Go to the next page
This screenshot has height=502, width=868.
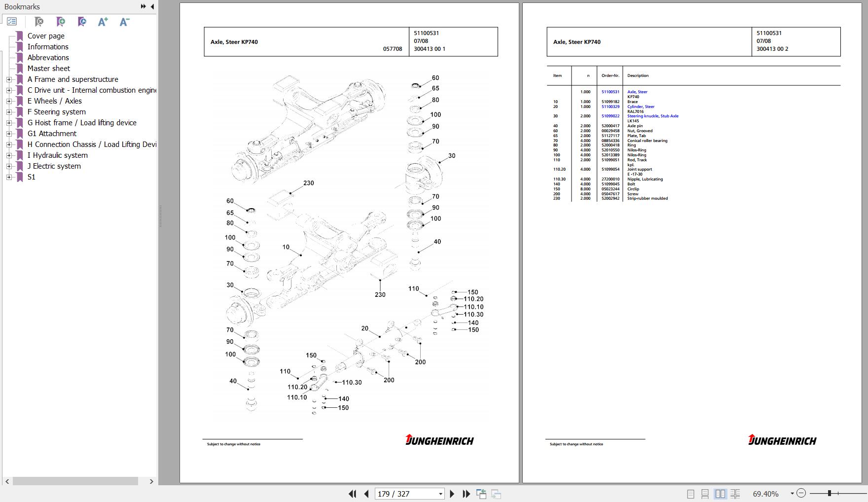click(452, 494)
